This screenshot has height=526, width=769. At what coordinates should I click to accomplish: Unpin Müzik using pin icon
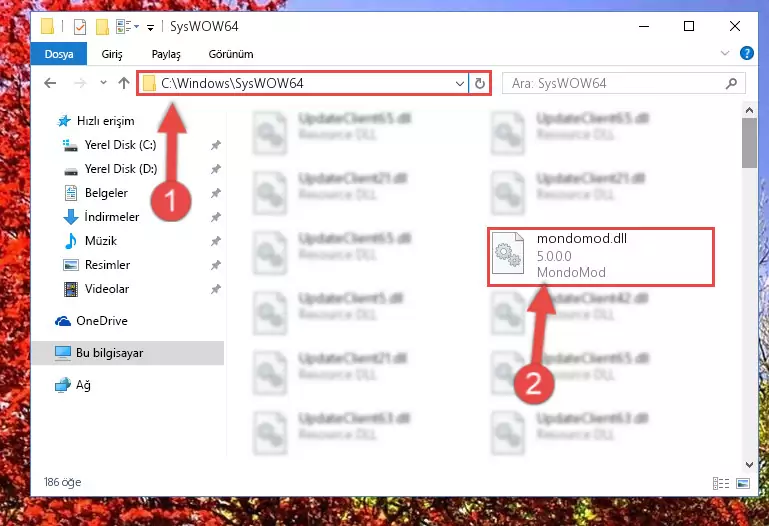215,241
